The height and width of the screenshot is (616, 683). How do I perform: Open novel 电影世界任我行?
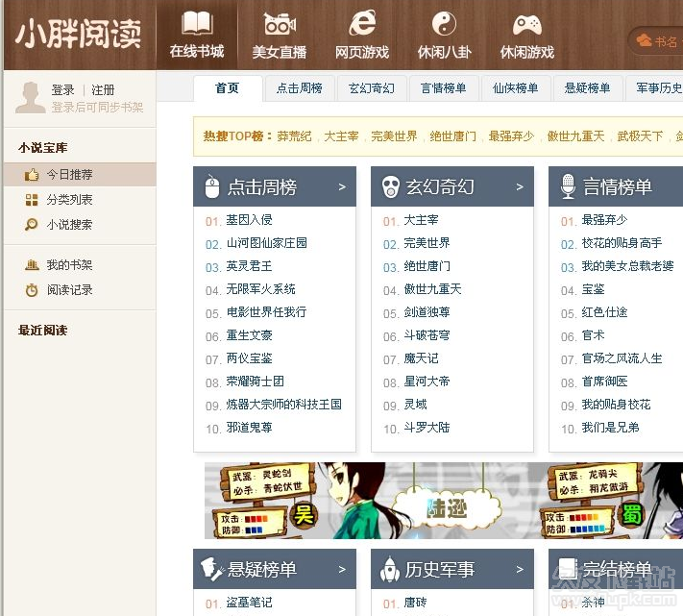267,312
